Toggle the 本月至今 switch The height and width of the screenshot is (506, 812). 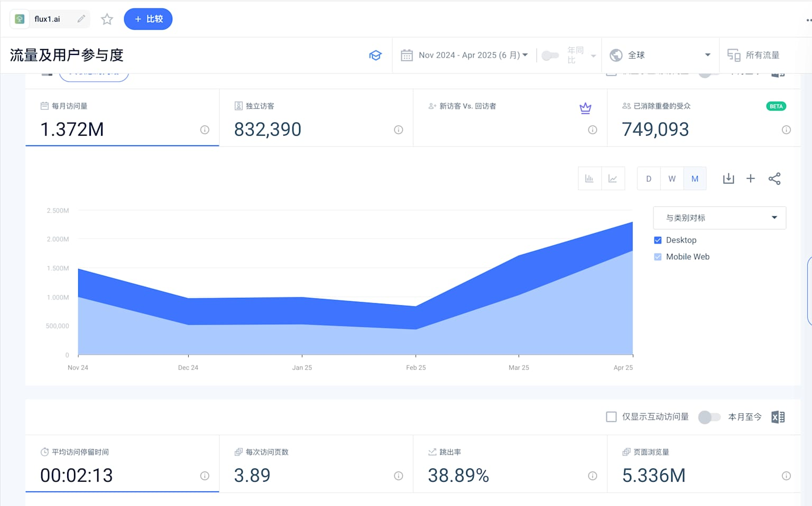[709, 417]
